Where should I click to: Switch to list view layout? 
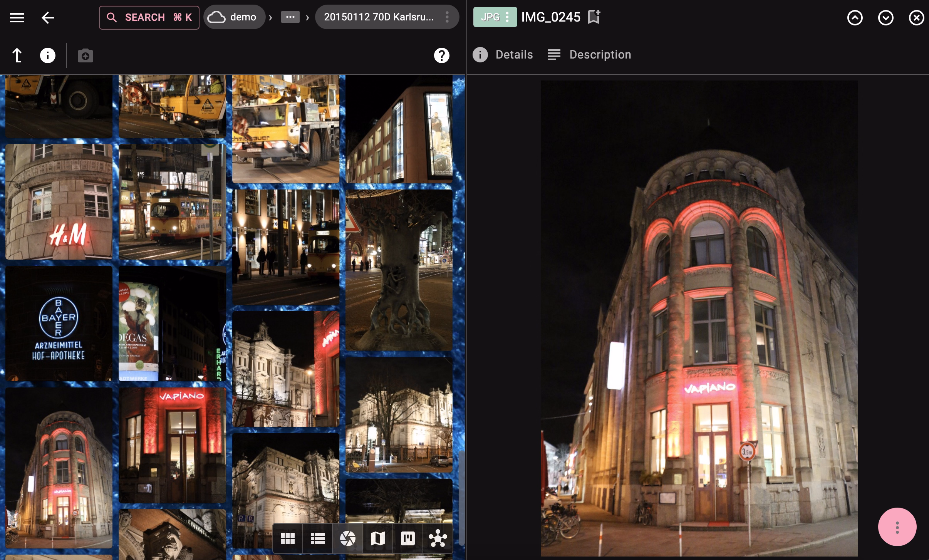point(317,538)
